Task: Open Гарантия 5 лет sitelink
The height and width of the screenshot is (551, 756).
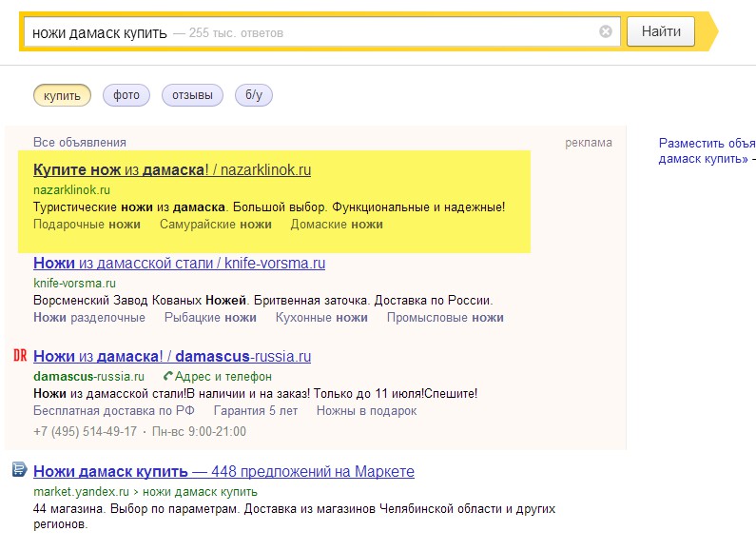Action: point(256,411)
